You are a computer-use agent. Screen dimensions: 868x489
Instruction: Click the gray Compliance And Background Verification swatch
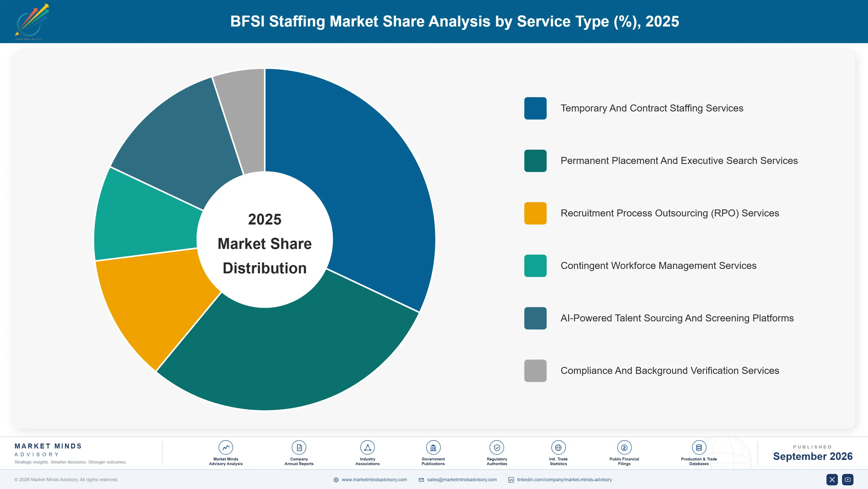pos(535,371)
